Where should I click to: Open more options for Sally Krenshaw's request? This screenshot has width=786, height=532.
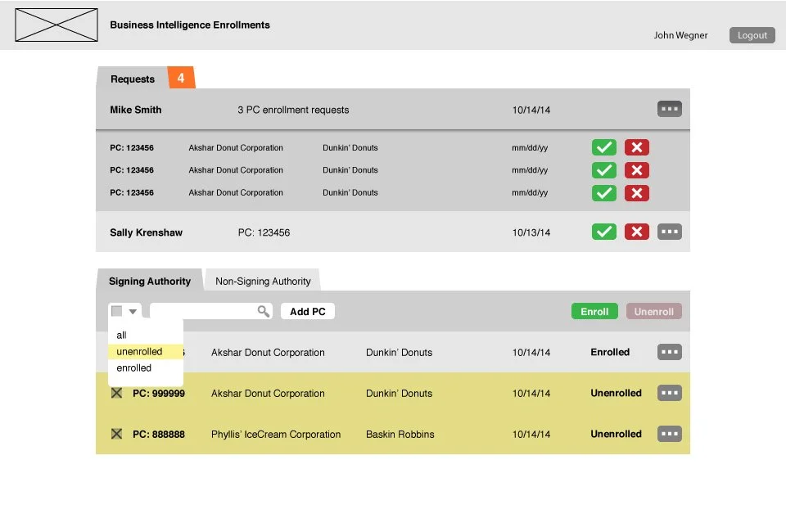pos(670,232)
